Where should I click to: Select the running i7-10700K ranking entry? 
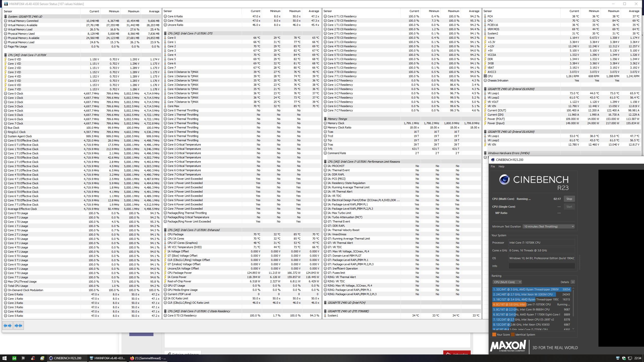532,304
